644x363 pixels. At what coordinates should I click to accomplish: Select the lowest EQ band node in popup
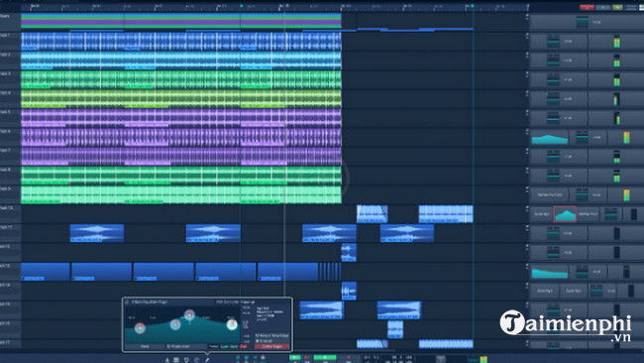[140, 328]
